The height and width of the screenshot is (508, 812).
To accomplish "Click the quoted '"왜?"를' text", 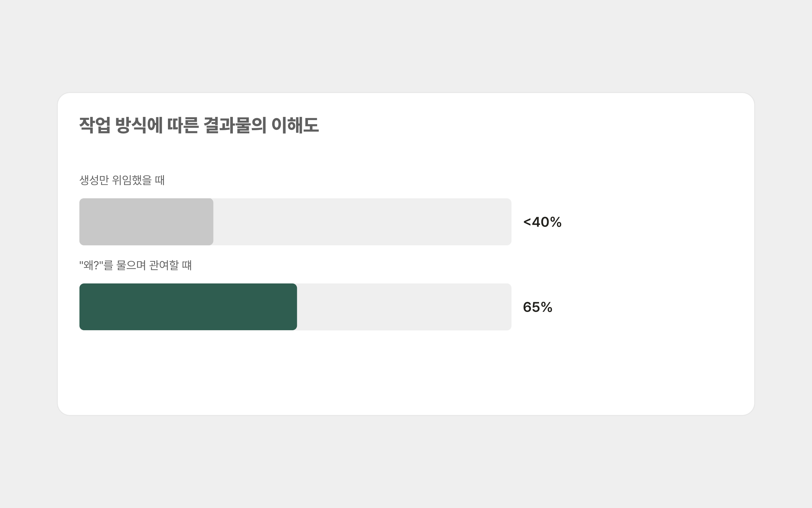I will coord(96,265).
